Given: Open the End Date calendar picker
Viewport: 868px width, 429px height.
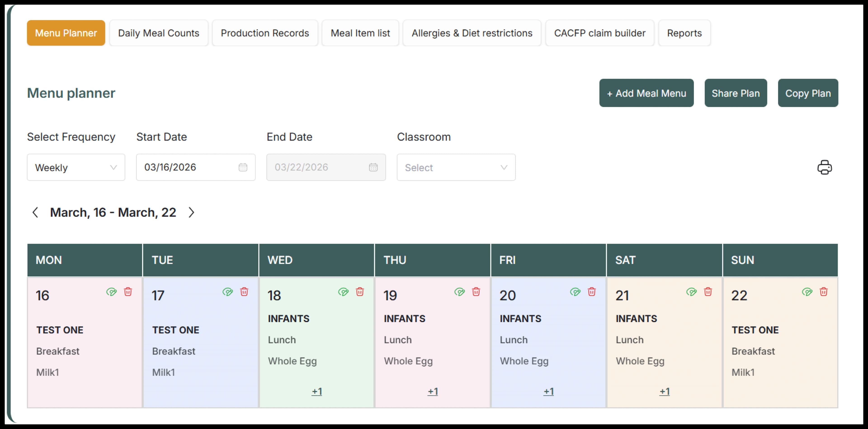Looking at the screenshot, I should click(x=373, y=167).
